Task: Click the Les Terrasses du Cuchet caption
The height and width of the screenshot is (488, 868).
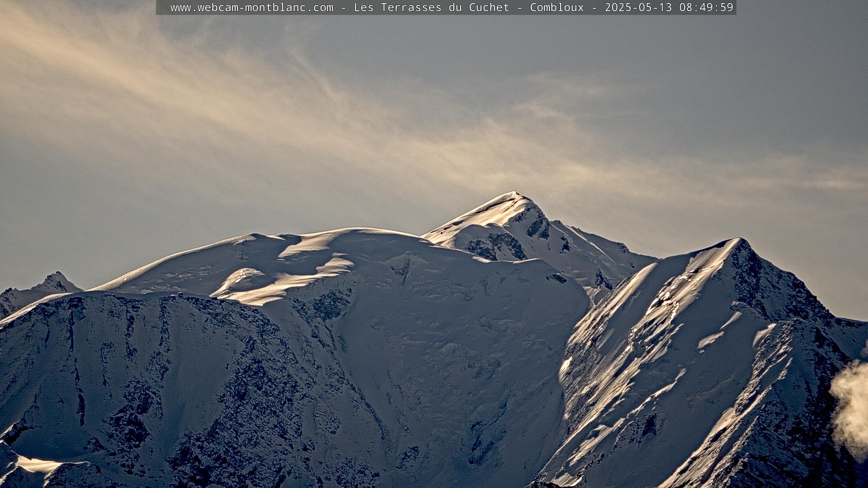Action: pyautogui.click(x=432, y=7)
